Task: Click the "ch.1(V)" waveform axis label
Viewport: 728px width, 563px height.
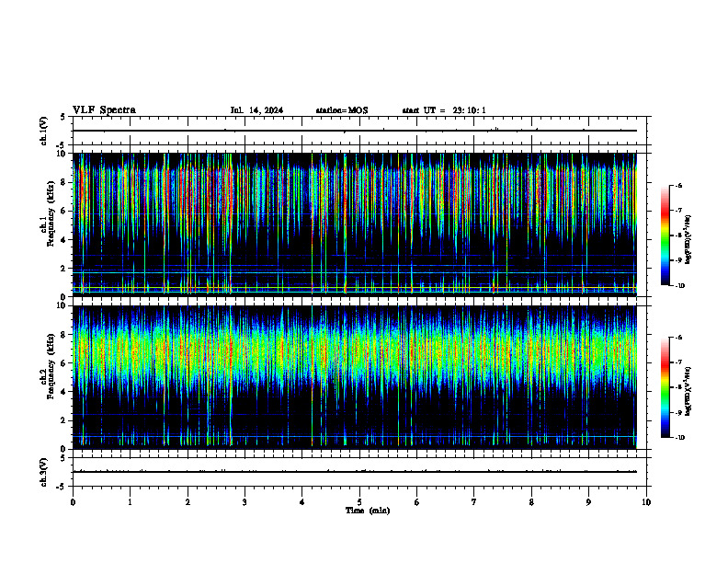Action: coord(43,131)
